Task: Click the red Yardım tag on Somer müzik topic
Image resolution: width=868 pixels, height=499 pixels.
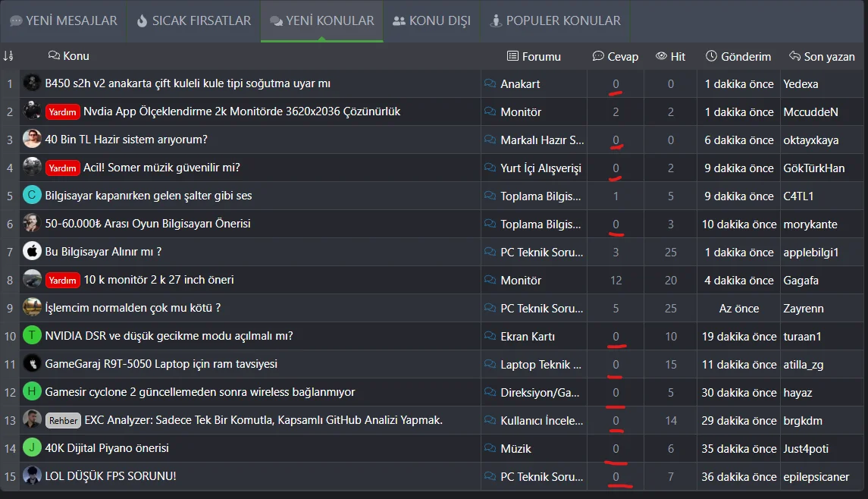Action: click(62, 168)
